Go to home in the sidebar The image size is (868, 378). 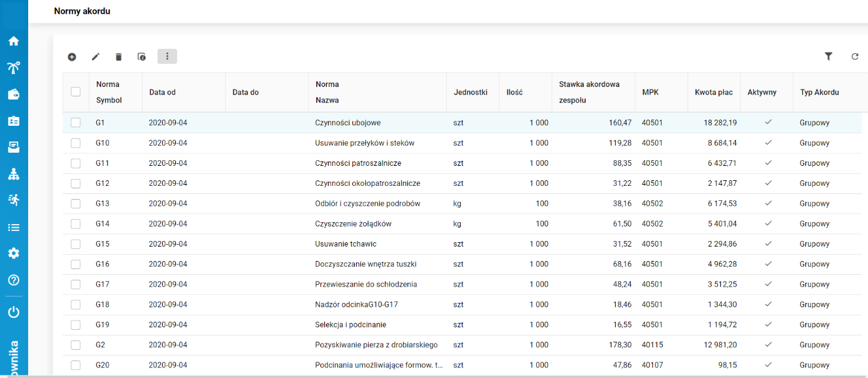click(14, 41)
